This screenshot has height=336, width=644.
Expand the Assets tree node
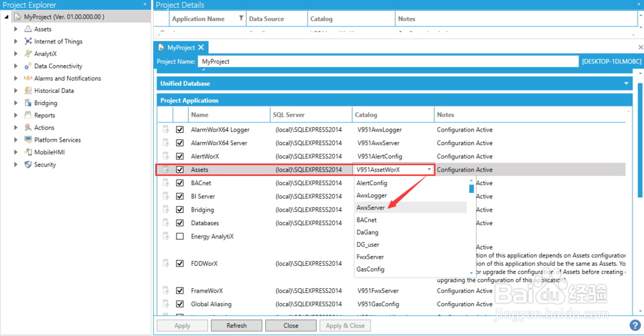tap(15, 29)
